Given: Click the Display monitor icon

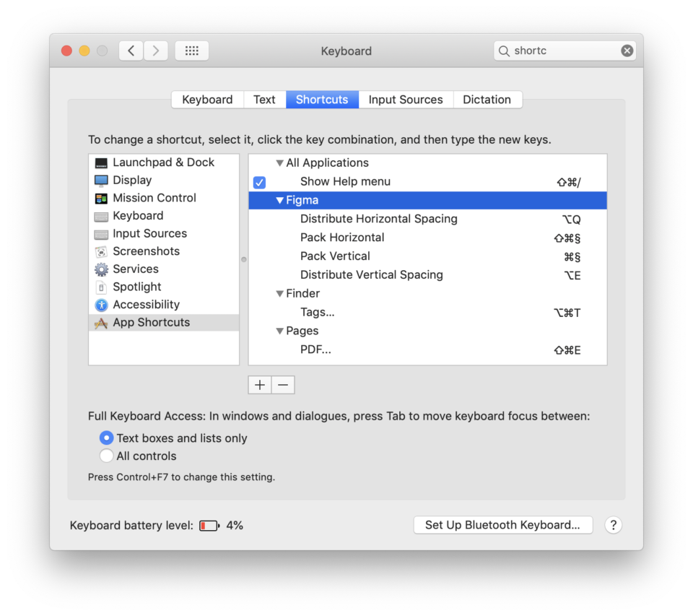Looking at the screenshot, I should click(101, 181).
